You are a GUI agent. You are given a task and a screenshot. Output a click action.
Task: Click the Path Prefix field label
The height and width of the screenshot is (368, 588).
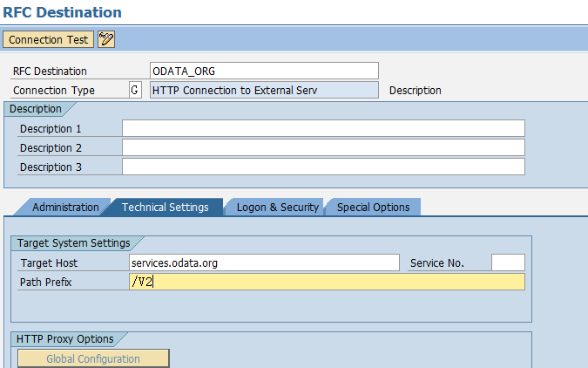44,282
